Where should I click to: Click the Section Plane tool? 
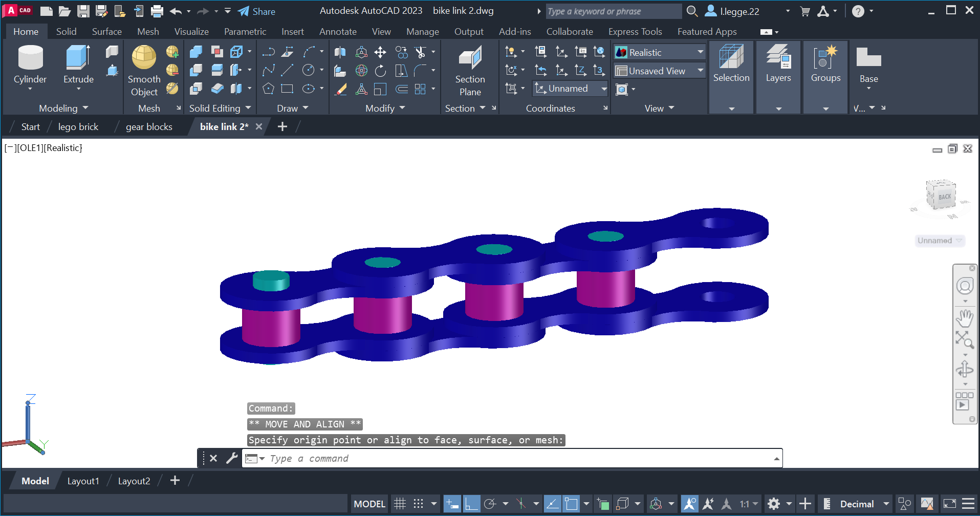[470, 71]
